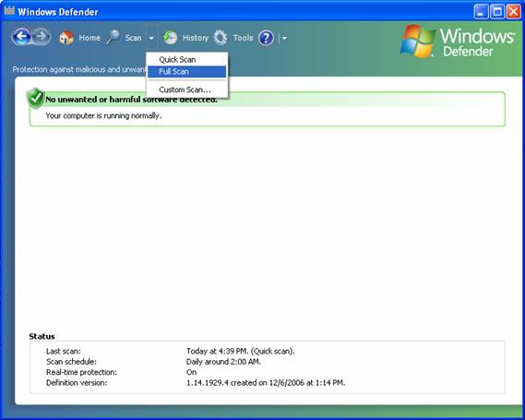The width and height of the screenshot is (525, 420).
Task: Open the Home house icon
Action: (66, 38)
